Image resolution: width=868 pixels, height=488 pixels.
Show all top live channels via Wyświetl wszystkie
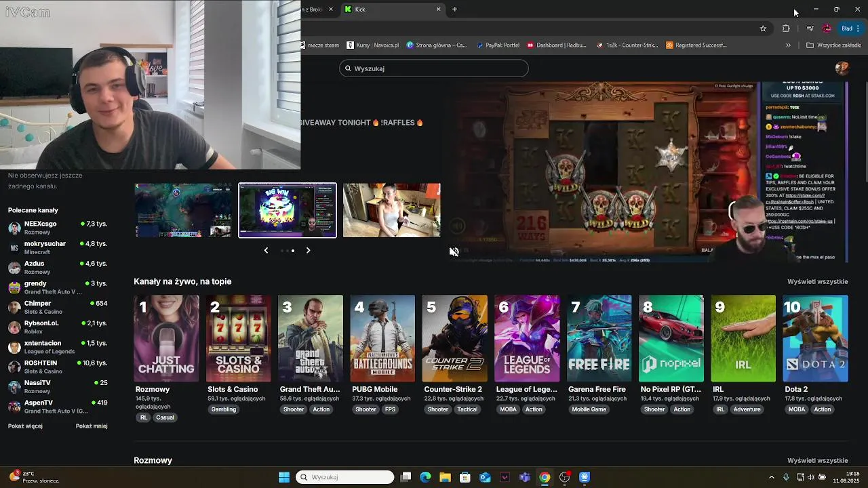click(817, 281)
